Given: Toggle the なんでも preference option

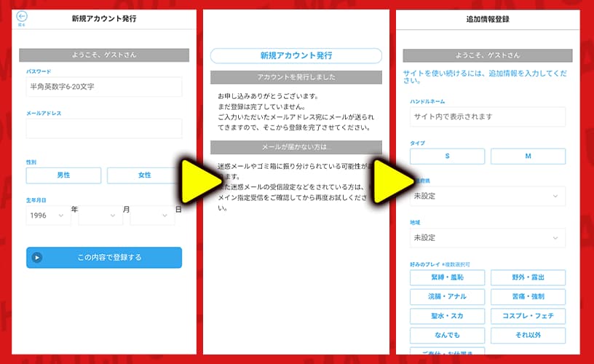Looking at the screenshot, I should 447,336.
